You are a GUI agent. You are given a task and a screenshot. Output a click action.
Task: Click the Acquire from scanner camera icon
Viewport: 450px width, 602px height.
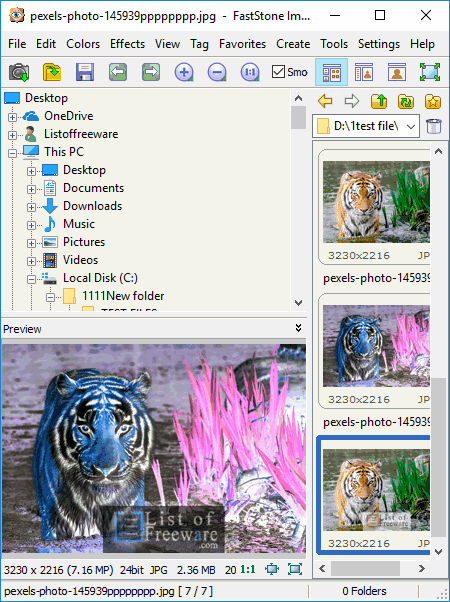(x=19, y=72)
